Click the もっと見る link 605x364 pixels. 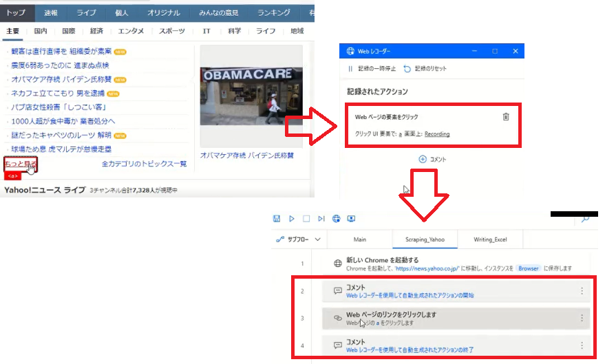point(21,164)
